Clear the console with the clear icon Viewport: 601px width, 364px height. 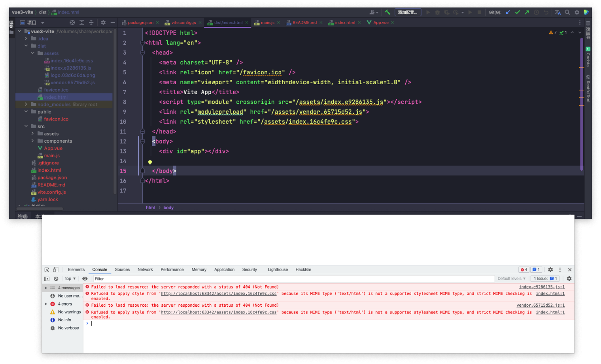56,279
